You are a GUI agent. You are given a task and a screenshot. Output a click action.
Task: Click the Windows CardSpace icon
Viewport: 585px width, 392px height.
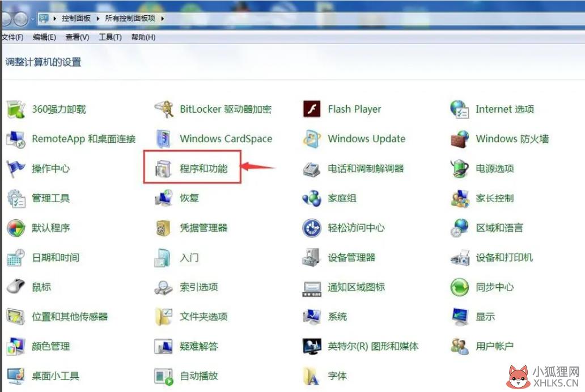point(164,139)
